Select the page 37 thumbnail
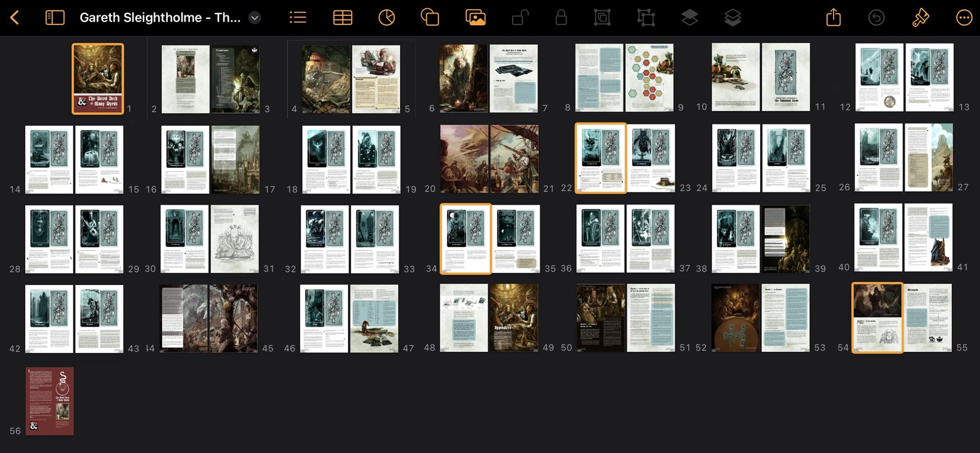Screen dimensions: 980x453 [x=650, y=238]
